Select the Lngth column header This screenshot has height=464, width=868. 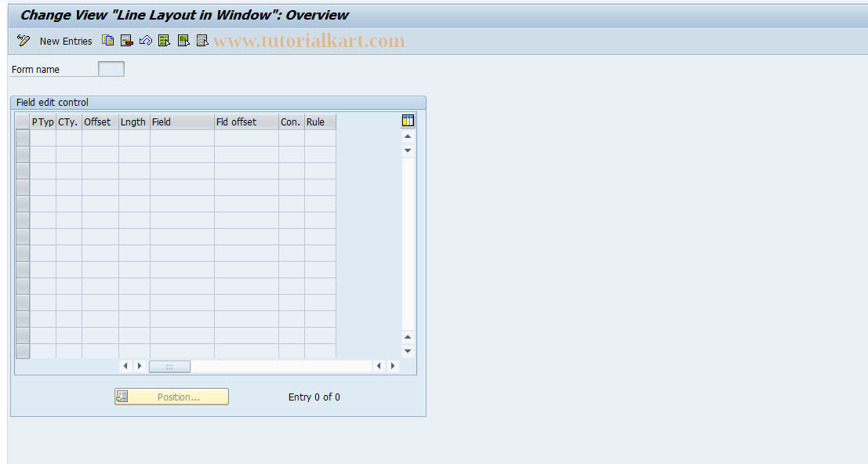click(x=135, y=121)
